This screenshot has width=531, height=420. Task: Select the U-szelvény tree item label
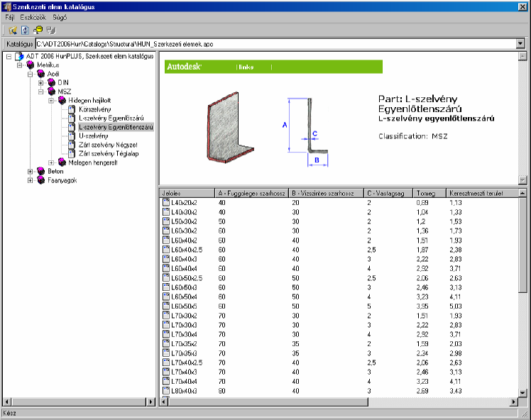coord(94,136)
